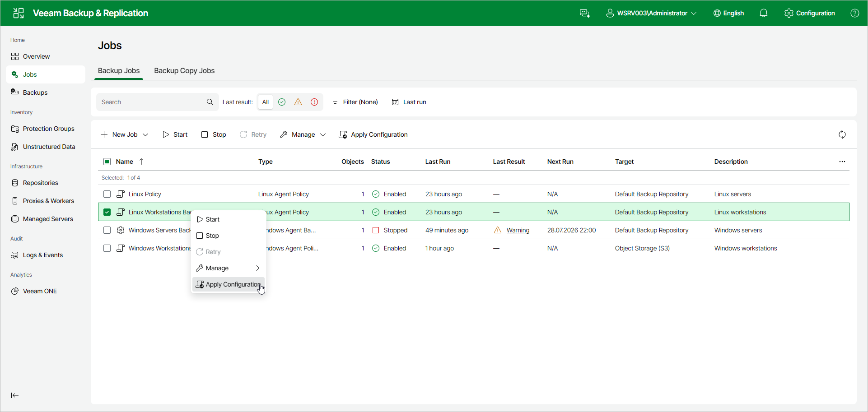This screenshot has height=412, width=868.
Task: Click the toolbar Apply Configuration button
Action: [x=373, y=134]
